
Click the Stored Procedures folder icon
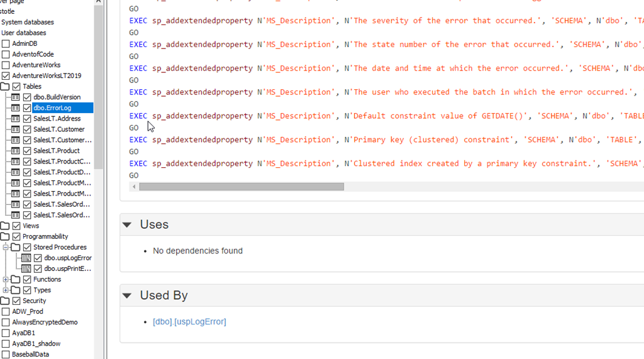(16, 248)
